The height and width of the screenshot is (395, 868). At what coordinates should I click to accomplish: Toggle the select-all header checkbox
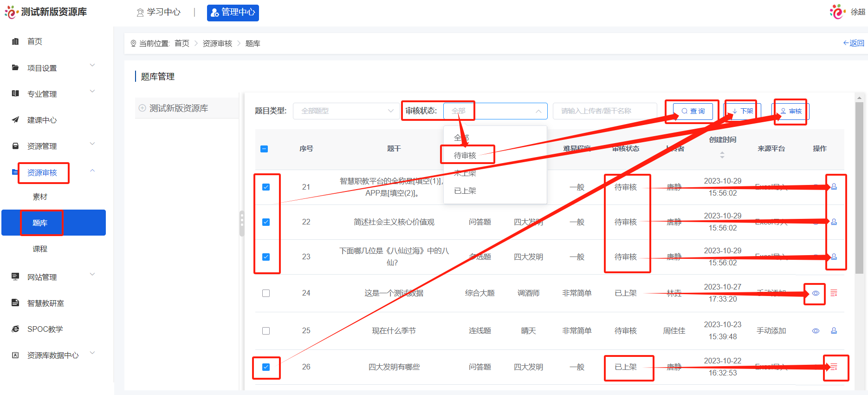coord(264,149)
